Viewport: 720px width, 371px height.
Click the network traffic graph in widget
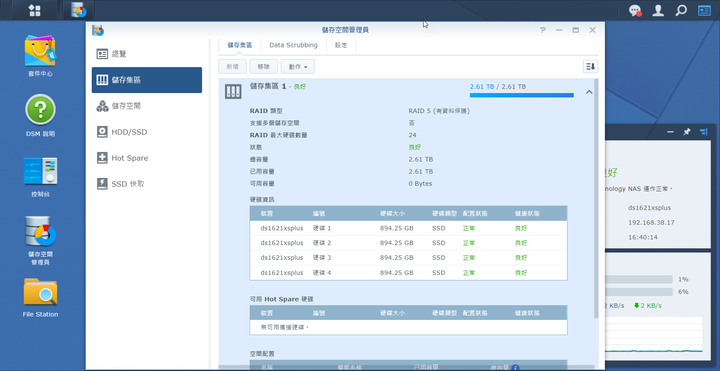[x=654, y=335]
